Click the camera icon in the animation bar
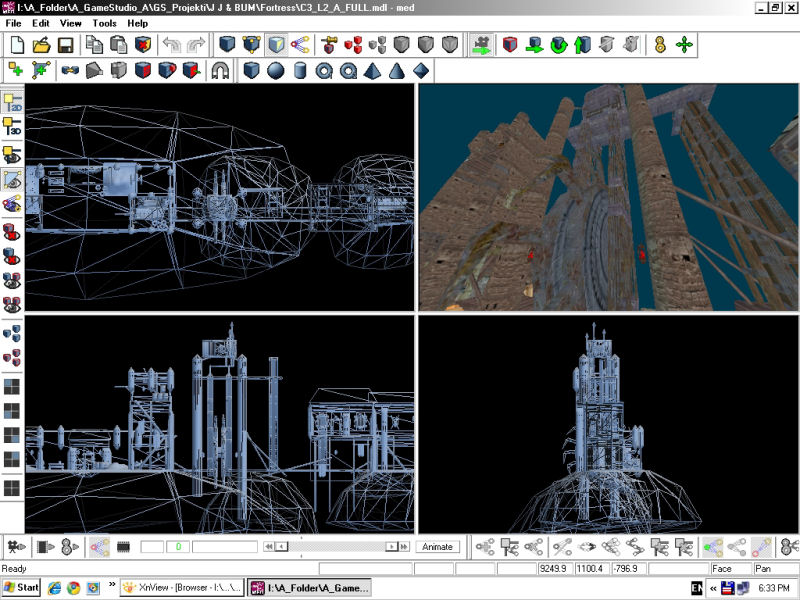 [x=16, y=547]
